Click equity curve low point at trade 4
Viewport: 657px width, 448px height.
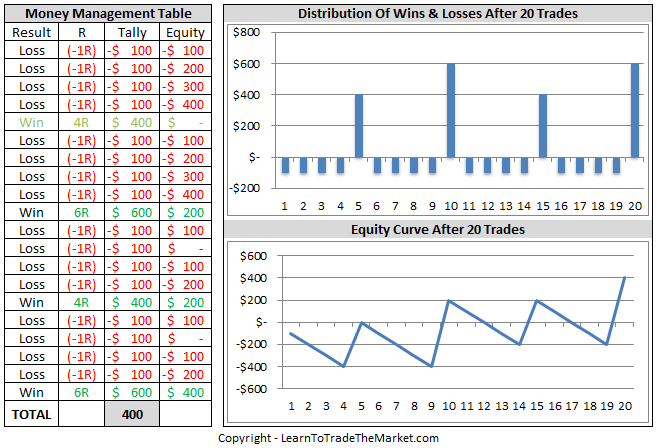pos(344,366)
